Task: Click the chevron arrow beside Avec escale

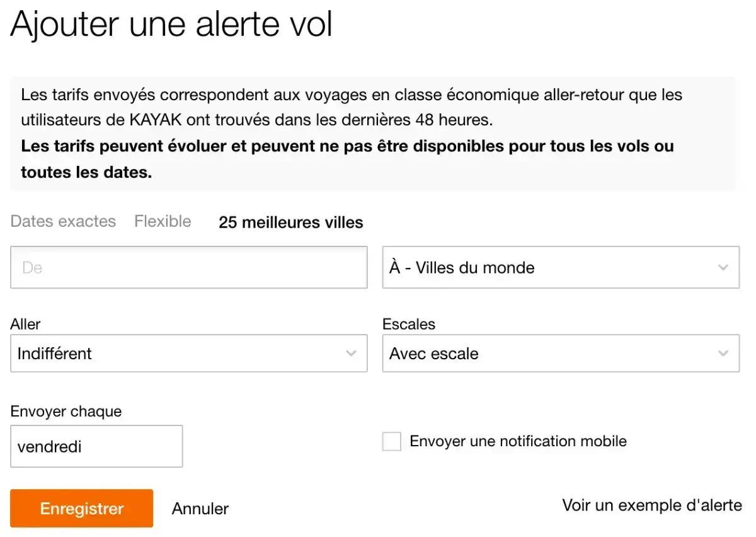Action: tap(723, 354)
